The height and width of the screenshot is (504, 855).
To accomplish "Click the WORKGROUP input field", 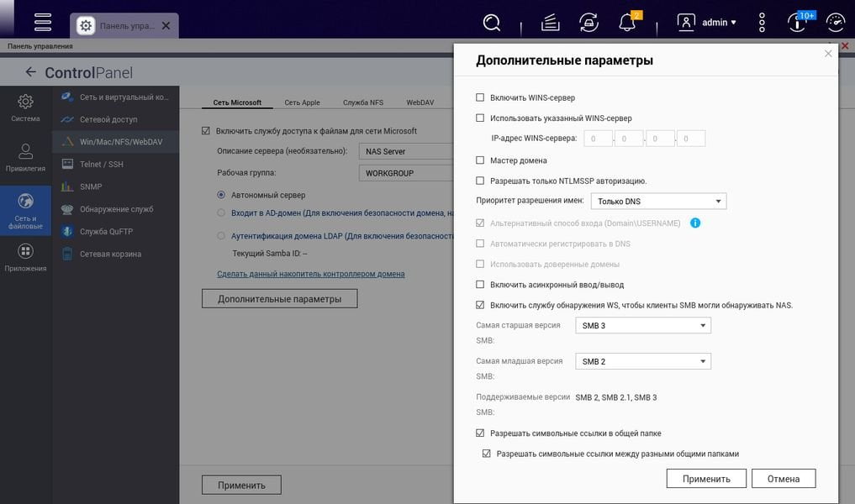I will pos(406,173).
